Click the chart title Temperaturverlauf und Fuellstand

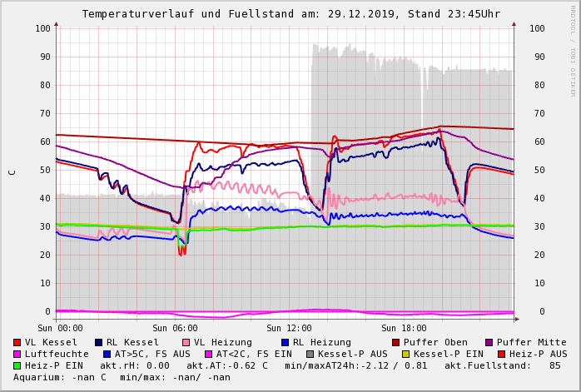[x=290, y=14]
